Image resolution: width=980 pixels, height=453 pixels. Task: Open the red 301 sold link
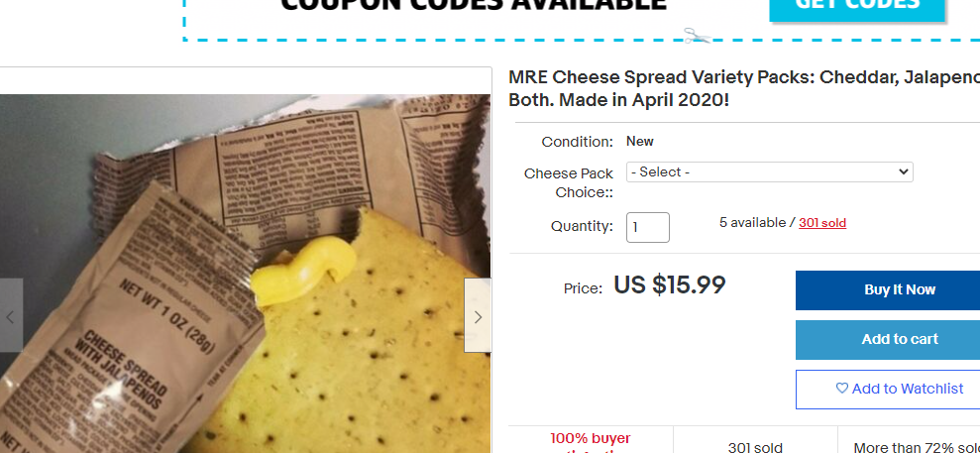click(x=821, y=223)
